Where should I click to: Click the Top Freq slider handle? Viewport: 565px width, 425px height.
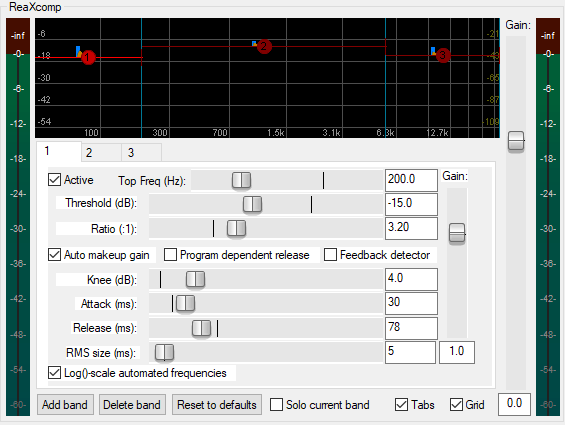pos(241,180)
